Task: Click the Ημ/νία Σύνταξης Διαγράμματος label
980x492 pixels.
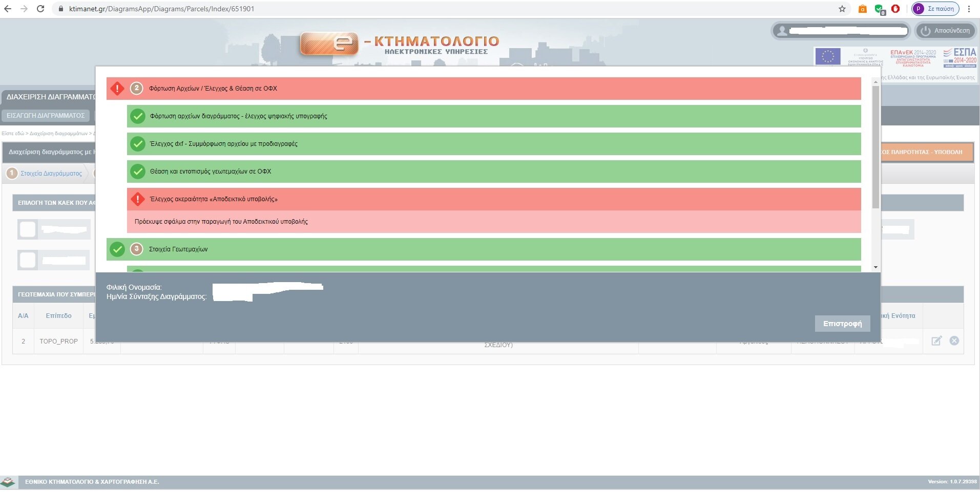Action: click(156, 296)
